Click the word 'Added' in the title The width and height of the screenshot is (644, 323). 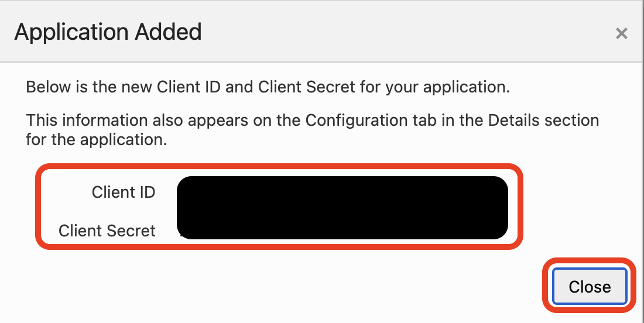(x=167, y=32)
